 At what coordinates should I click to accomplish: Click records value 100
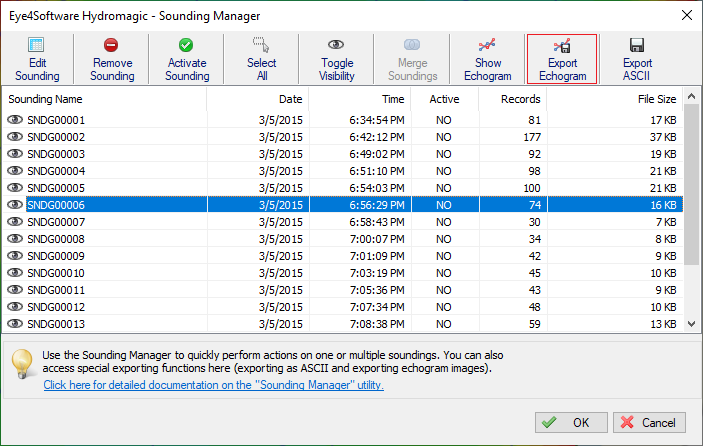tap(532, 188)
